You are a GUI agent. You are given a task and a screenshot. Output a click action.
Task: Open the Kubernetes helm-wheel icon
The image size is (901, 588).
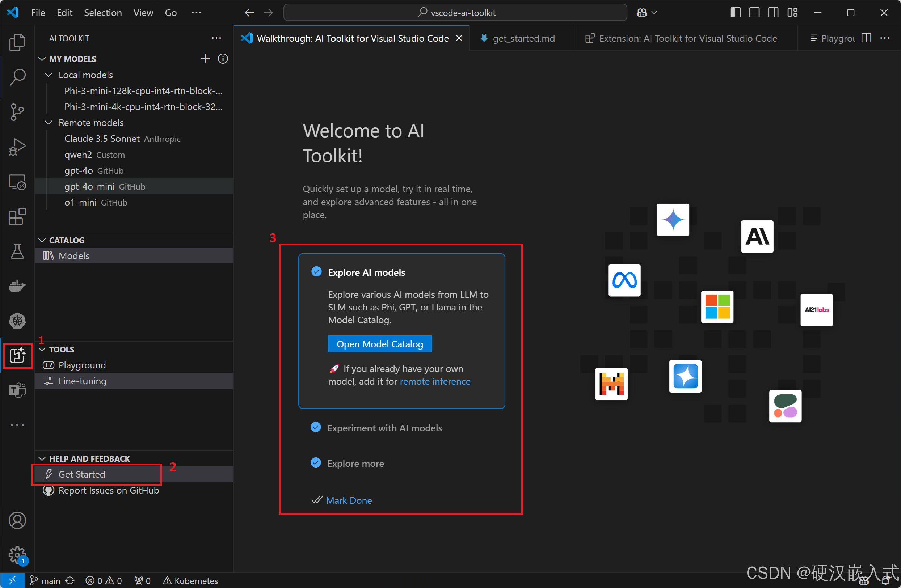click(x=17, y=321)
